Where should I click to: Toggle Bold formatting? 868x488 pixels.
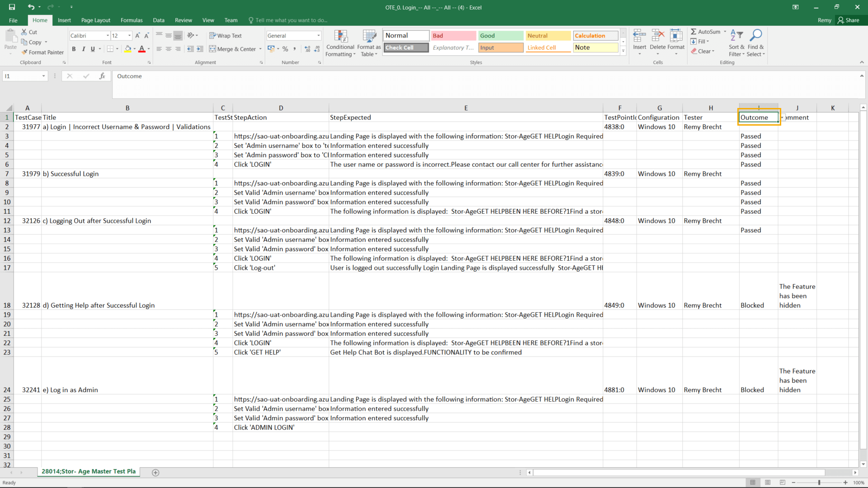click(x=74, y=49)
